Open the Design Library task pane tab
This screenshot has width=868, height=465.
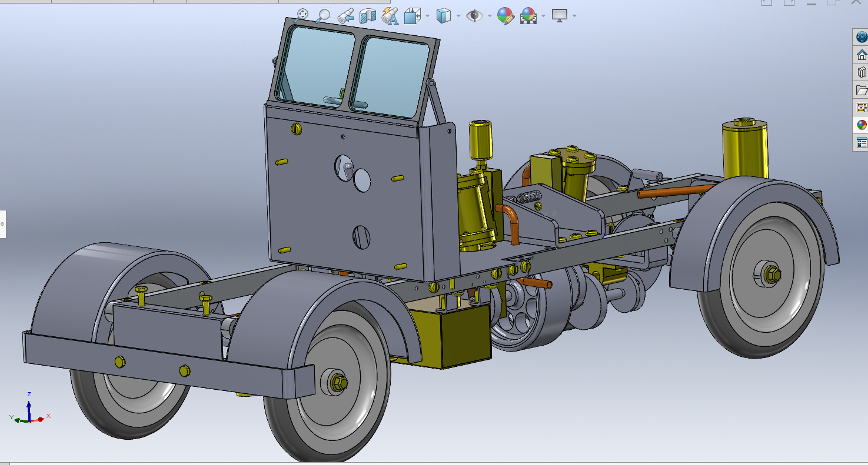pyautogui.click(x=862, y=72)
